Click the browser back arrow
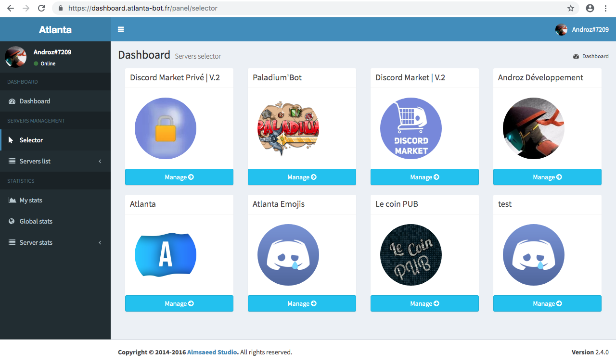Viewport: 616px width, 364px height. [11, 8]
